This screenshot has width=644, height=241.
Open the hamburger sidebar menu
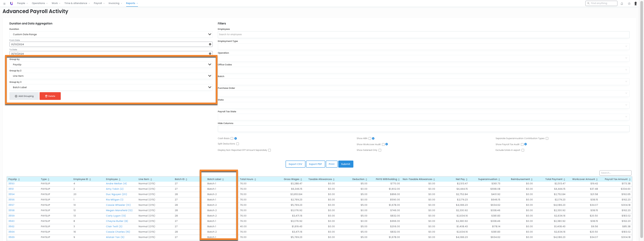(4, 3)
